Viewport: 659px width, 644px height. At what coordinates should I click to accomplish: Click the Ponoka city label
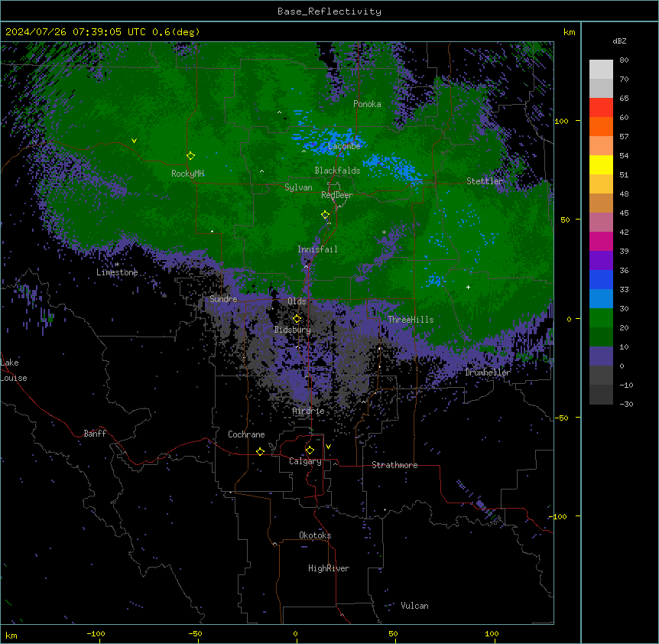(x=367, y=104)
